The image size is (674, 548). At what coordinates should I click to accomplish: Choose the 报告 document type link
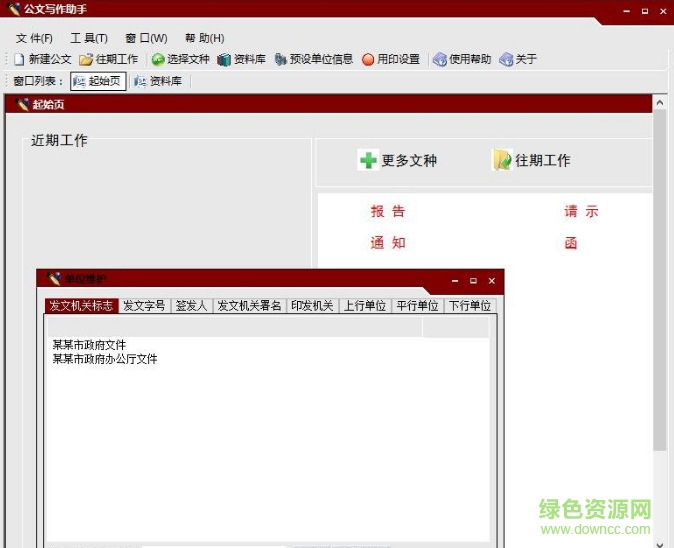(x=388, y=212)
